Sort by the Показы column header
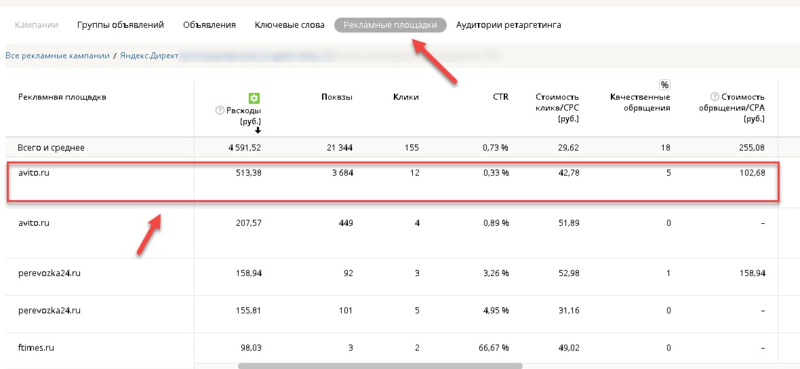 (x=337, y=97)
